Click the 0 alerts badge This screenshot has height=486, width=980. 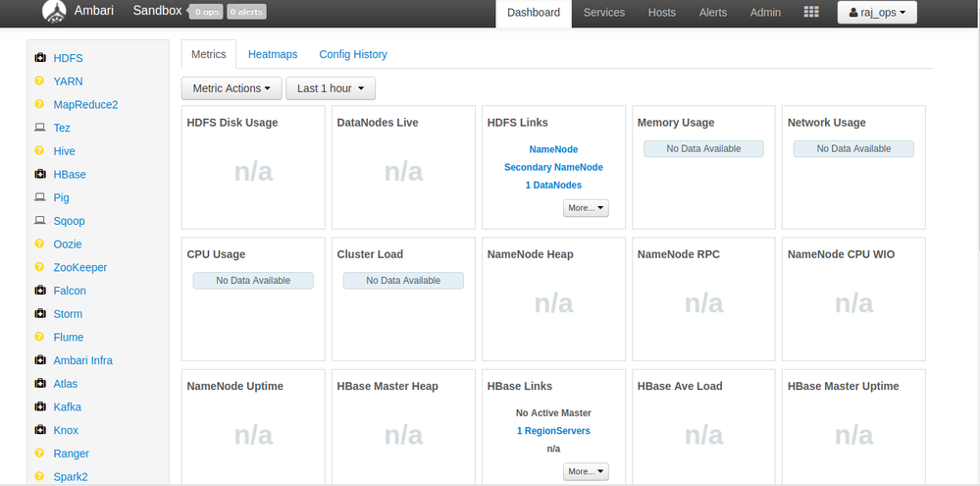coord(247,12)
